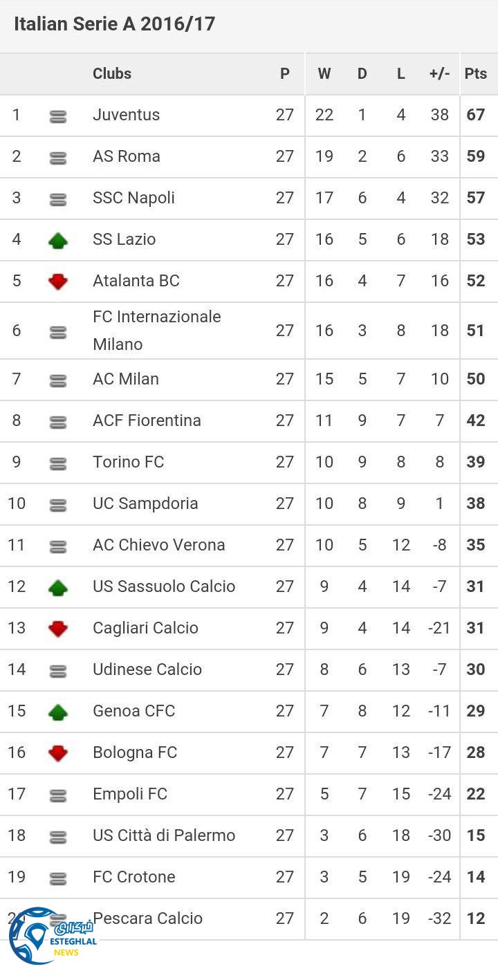Click AC Milan's grey unchanged-position icon
This screenshot has width=498, height=980.
pyautogui.click(x=58, y=380)
